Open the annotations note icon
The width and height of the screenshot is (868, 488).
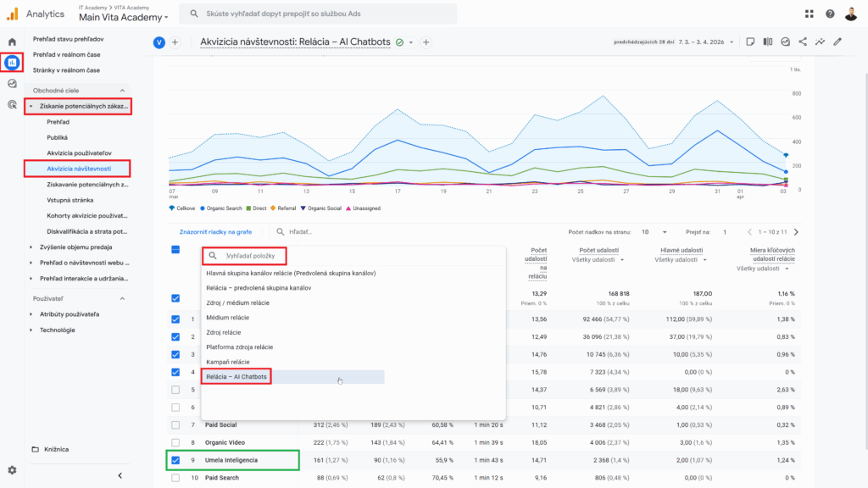pyautogui.click(x=750, y=42)
